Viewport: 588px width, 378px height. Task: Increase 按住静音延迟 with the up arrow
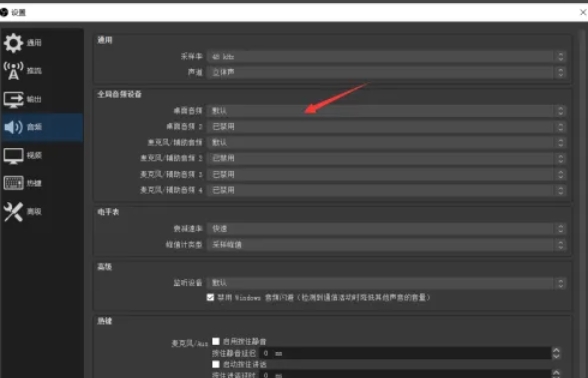click(556, 350)
